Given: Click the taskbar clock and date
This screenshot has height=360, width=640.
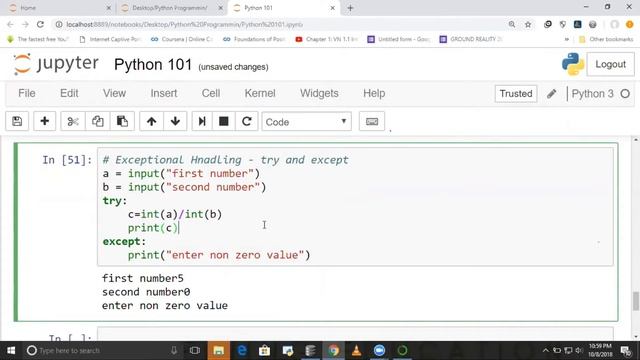Looking at the screenshot, I should [600, 350].
